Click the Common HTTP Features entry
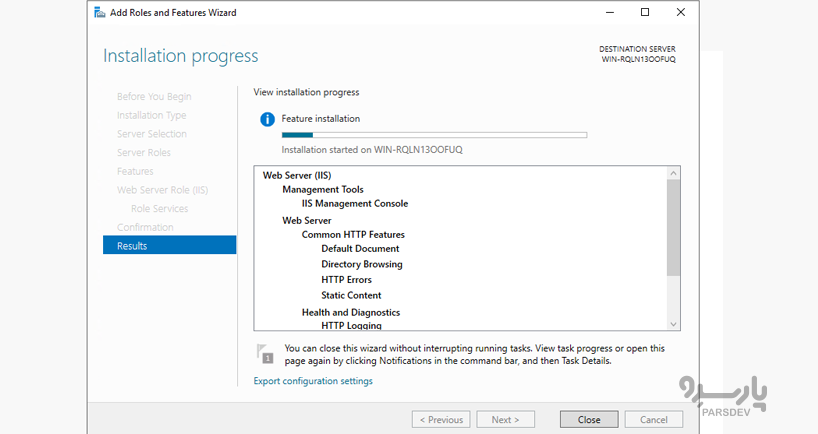This screenshot has width=818, height=434. [353, 234]
